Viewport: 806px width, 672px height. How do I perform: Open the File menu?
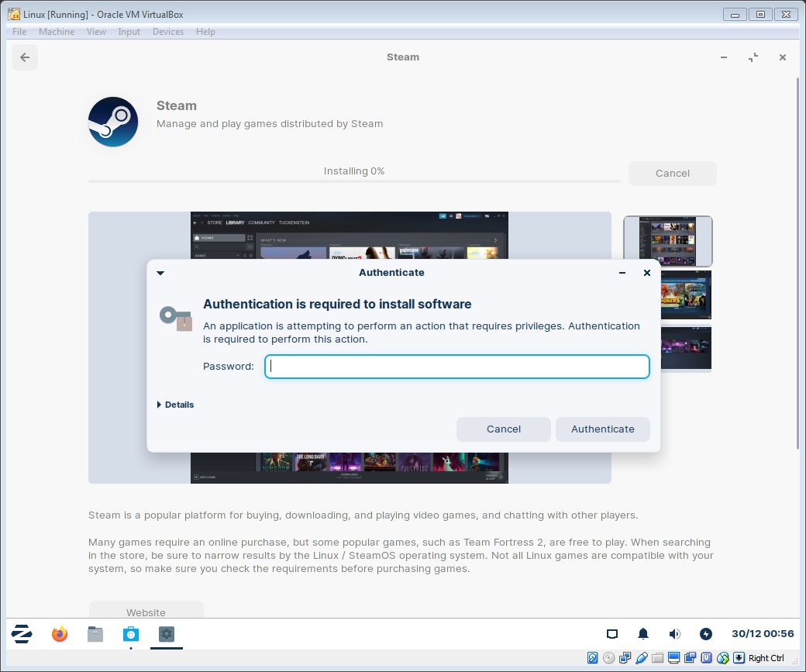point(19,32)
